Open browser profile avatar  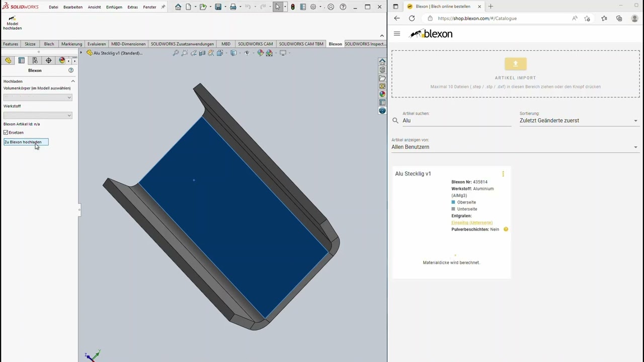634,19
